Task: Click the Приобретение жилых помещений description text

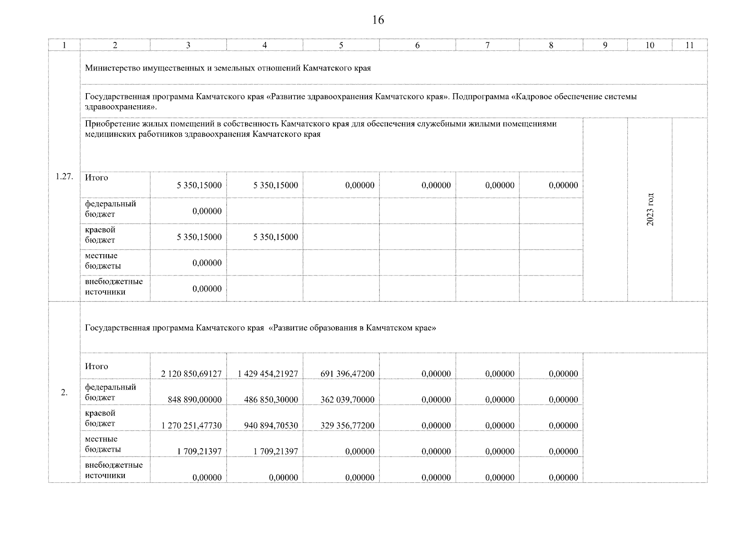Action: click(x=320, y=129)
